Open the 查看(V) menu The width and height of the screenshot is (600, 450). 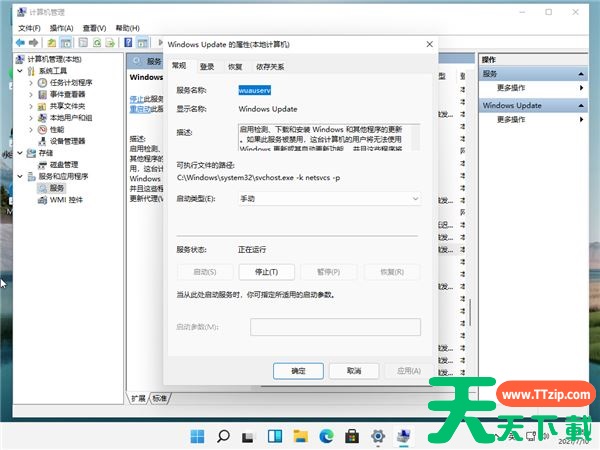click(x=94, y=28)
